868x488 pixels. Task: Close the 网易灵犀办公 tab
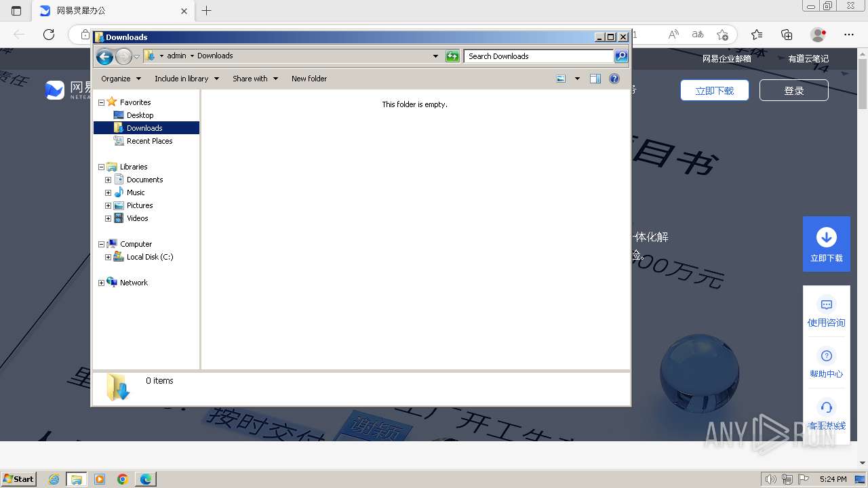184,11
